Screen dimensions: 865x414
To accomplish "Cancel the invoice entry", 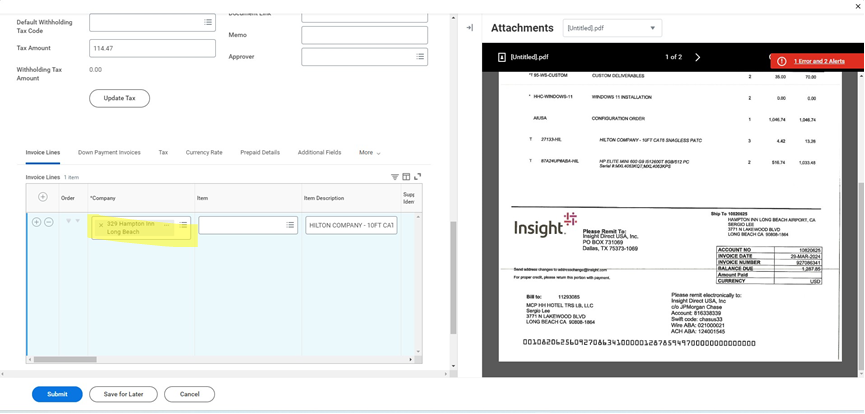I will point(189,394).
